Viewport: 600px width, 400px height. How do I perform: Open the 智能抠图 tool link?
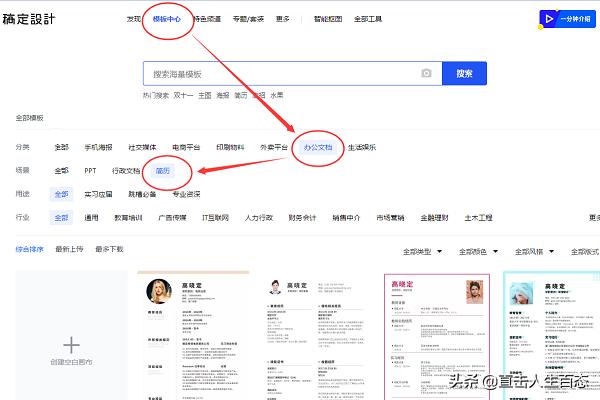(x=328, y=19)
